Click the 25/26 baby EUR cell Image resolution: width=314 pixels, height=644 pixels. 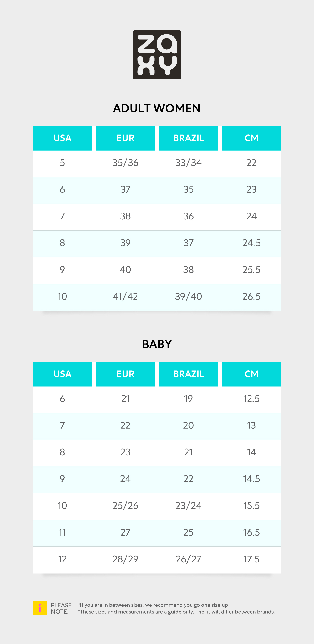[125, 505]
